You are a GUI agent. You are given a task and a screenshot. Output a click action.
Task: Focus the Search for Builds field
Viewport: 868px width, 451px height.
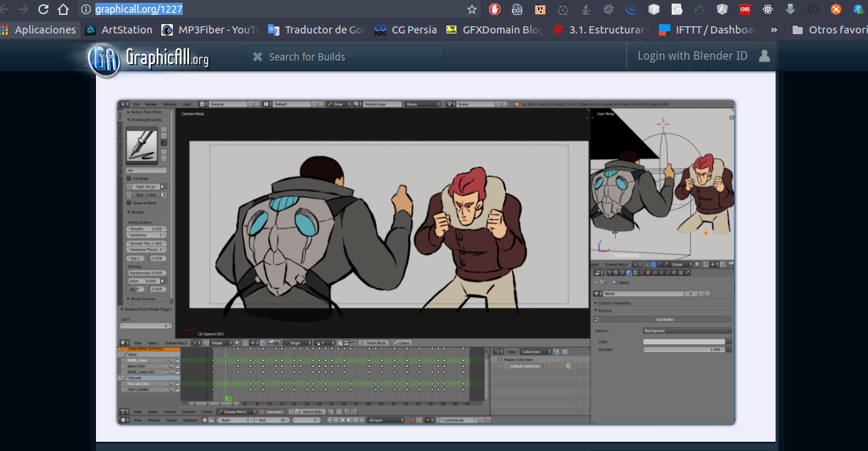(x=345, y=57)
